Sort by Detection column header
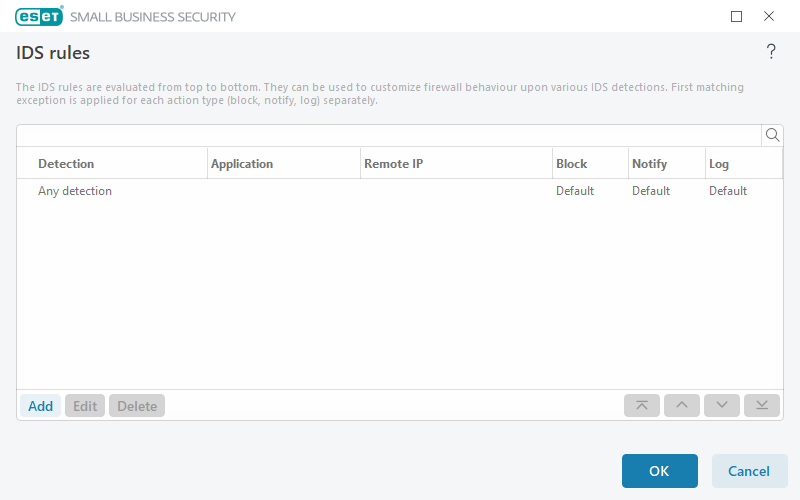 (66, 164)
